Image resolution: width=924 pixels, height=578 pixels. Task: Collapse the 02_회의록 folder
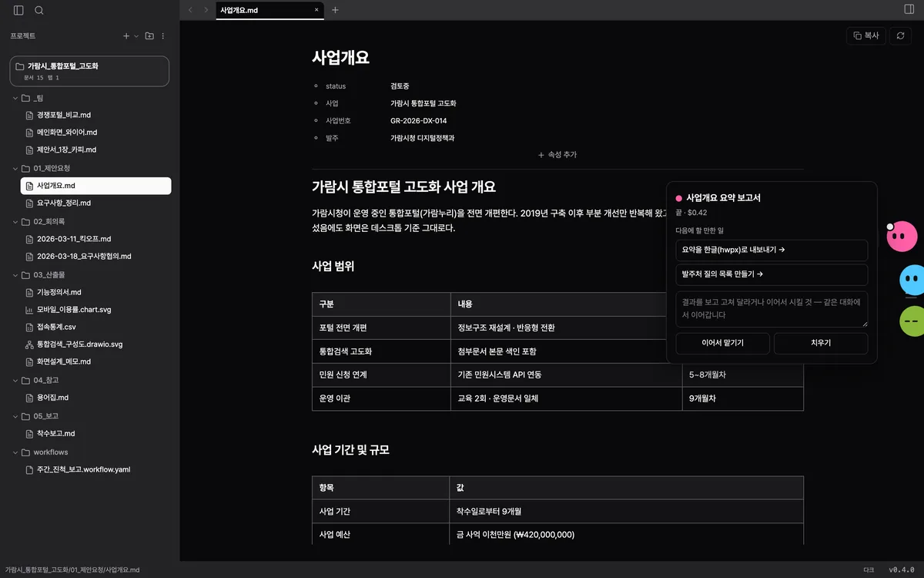point(15,221)
